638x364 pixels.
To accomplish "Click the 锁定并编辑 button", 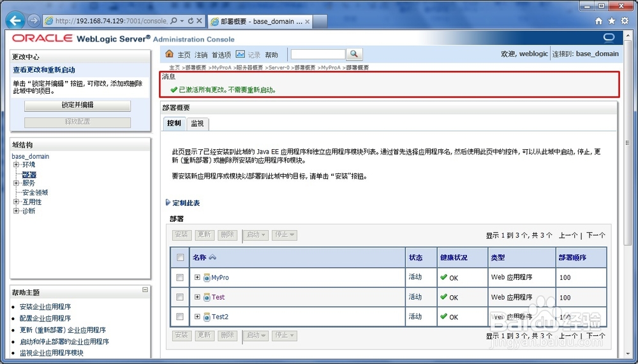I will click(77, 105).
